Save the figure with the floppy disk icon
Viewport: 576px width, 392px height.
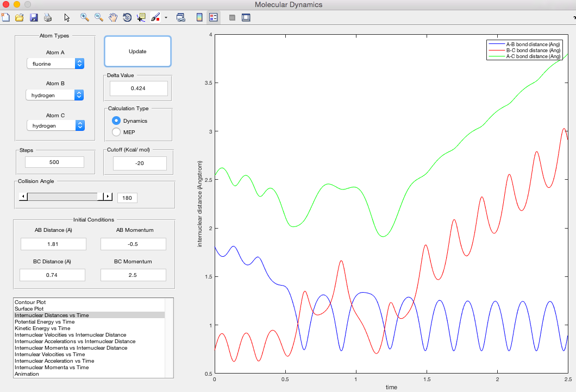34,17
